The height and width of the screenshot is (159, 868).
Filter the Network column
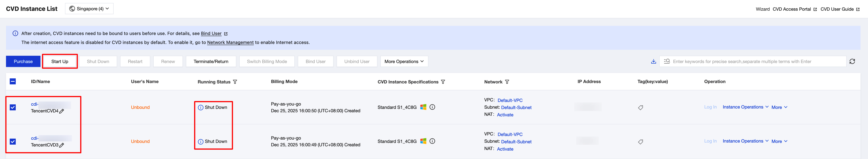tap(507, 82)
